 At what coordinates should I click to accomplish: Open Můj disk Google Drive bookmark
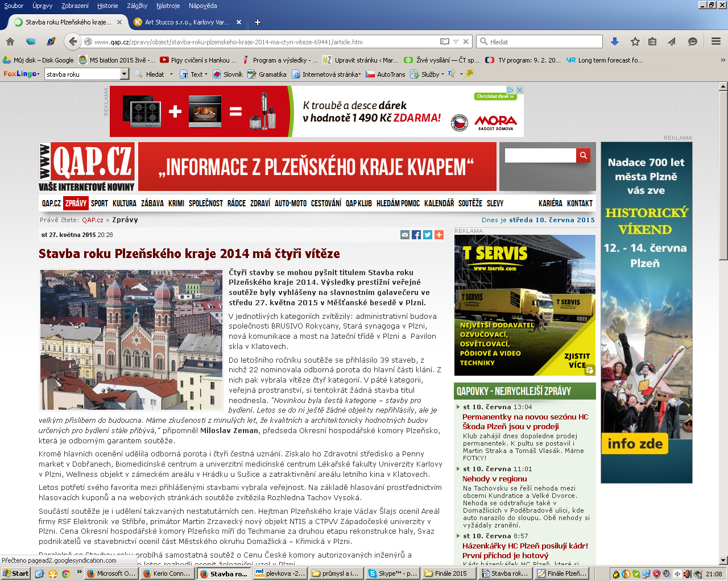coord(38,60)
